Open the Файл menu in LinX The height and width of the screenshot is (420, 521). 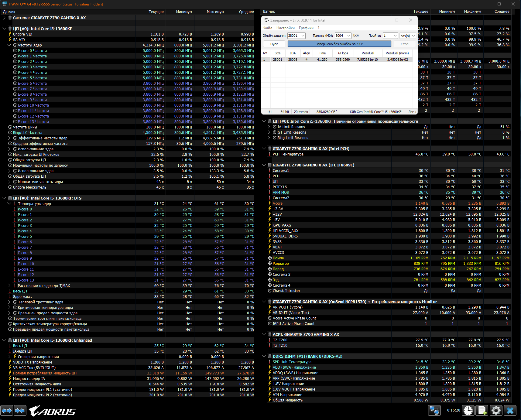click(268, 28)
